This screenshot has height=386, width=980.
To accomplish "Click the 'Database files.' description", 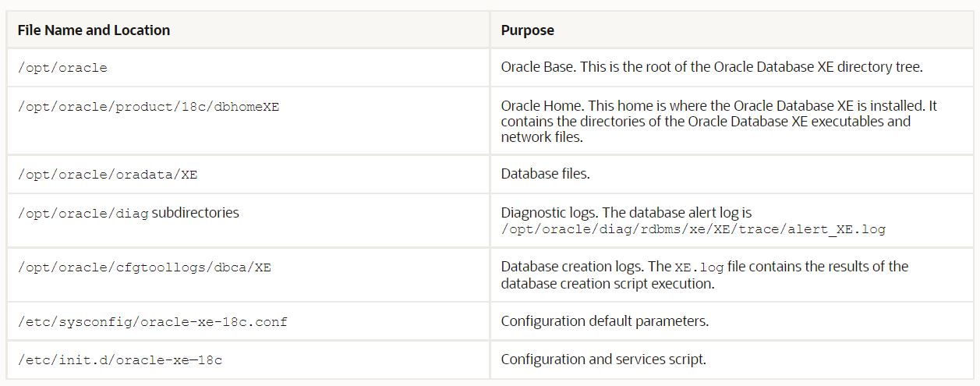I will [545, 174].
